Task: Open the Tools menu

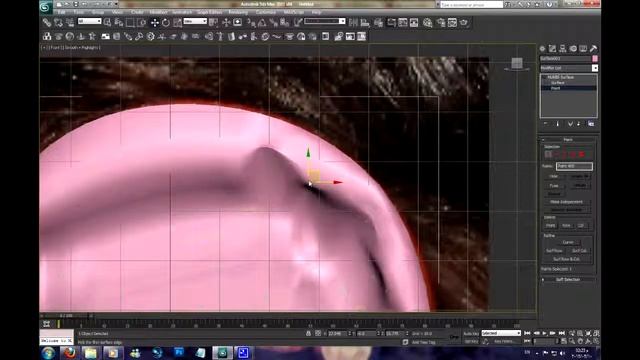Action: click(78, 12)
